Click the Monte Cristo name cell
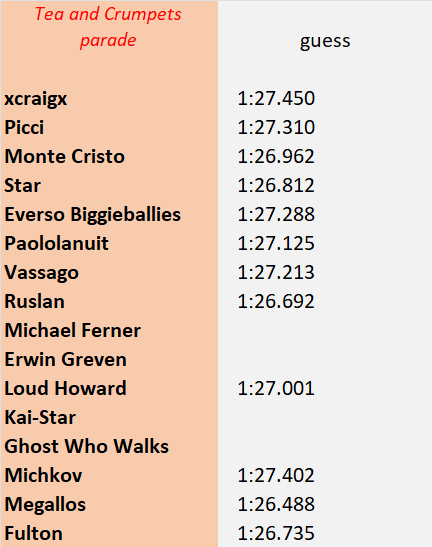 tap(109, 156)
